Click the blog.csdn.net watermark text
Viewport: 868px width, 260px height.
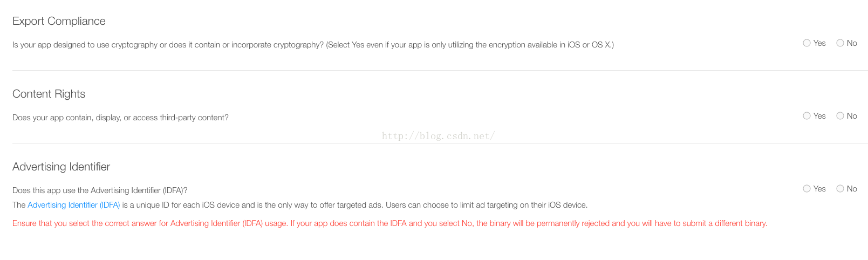(438, 136)
